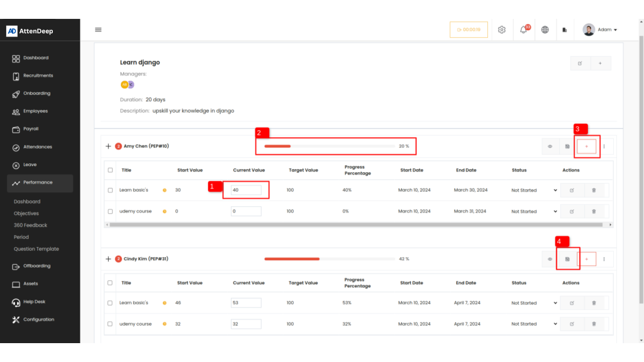644x362 pixels.
Task: Open Recruitments in the sidebar
Action: pos(38,75)
